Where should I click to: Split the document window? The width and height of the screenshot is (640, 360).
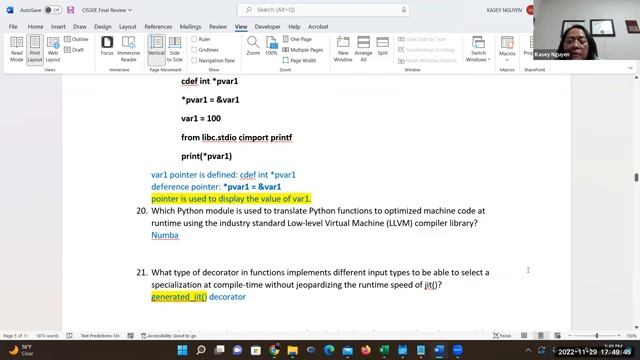pos(382,46)
